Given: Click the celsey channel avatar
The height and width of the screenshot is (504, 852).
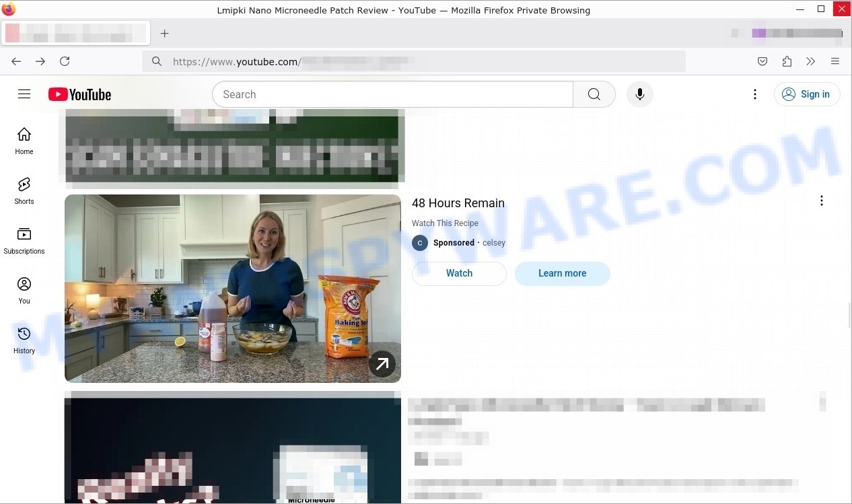Looking at the screenshot, I should [420, 243].
